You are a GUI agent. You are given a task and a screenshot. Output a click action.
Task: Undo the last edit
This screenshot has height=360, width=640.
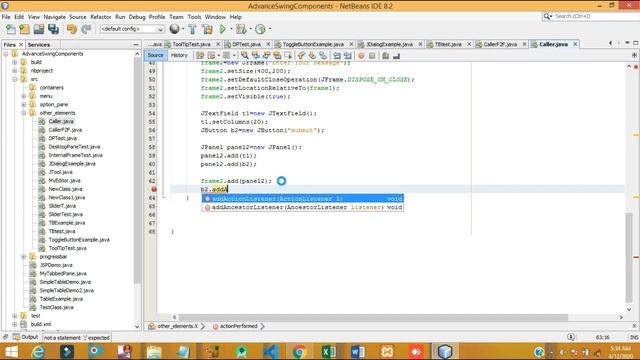[x=72, y=29]
